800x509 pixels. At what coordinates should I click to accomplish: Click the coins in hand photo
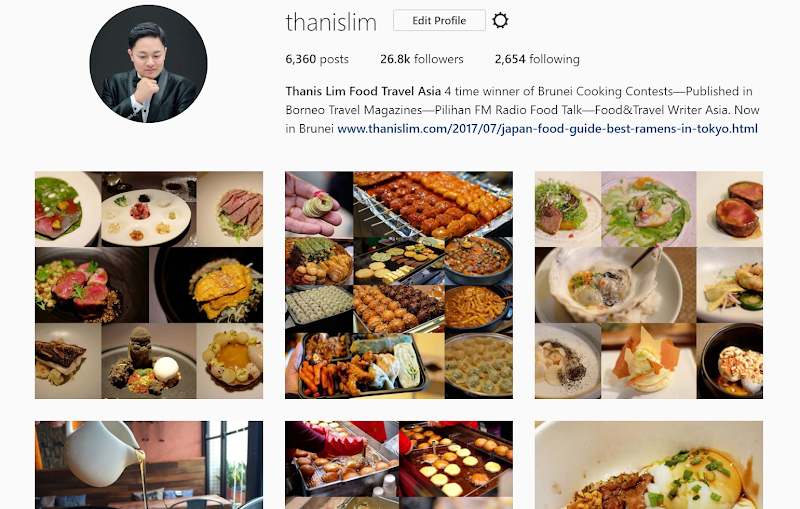pos(319,204)
